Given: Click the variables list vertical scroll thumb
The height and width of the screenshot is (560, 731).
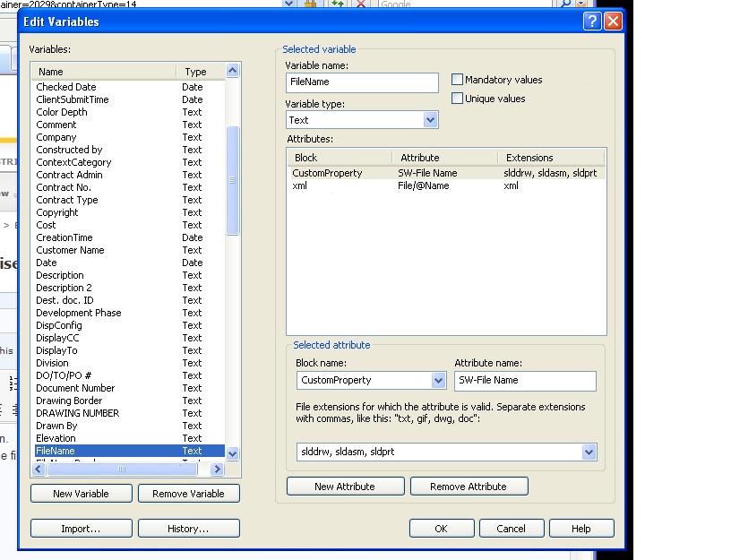Looking at the screenshot, I should pyautogui.click(x=233, y=180).
